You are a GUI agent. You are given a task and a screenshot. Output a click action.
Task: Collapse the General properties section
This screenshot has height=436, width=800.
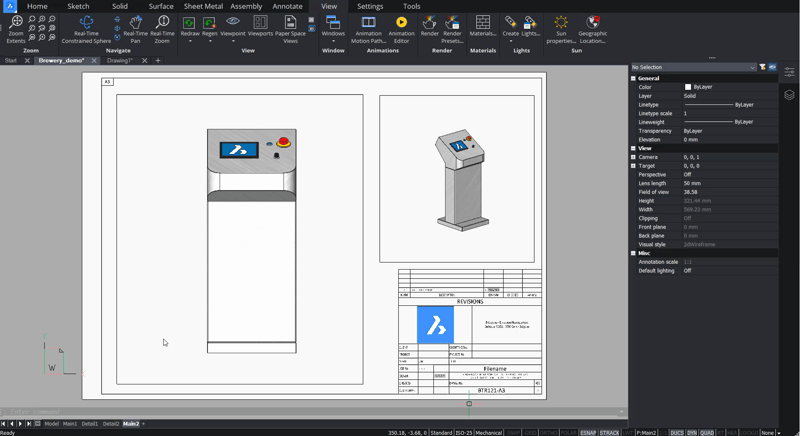pos(633,78)
